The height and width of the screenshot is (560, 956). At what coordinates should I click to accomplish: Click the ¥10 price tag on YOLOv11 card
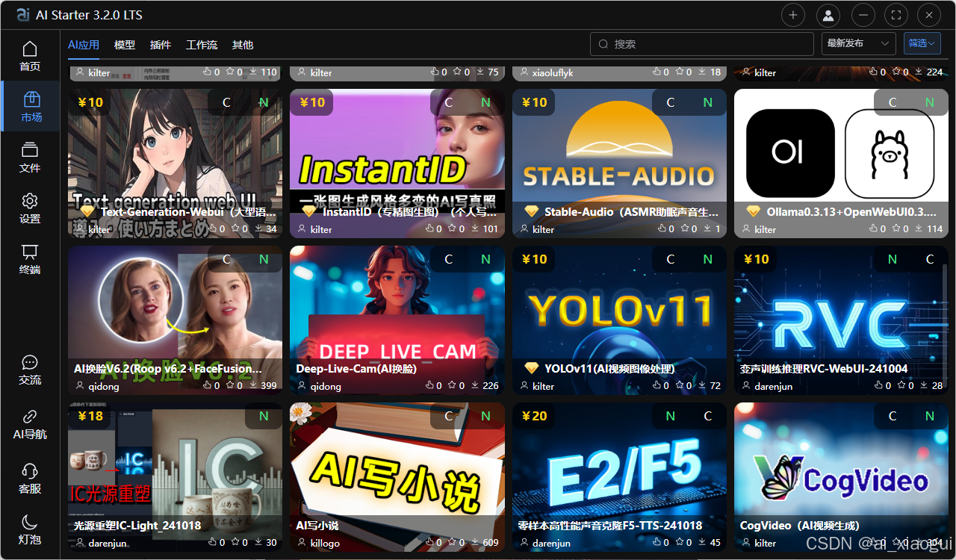pos(534,259)
